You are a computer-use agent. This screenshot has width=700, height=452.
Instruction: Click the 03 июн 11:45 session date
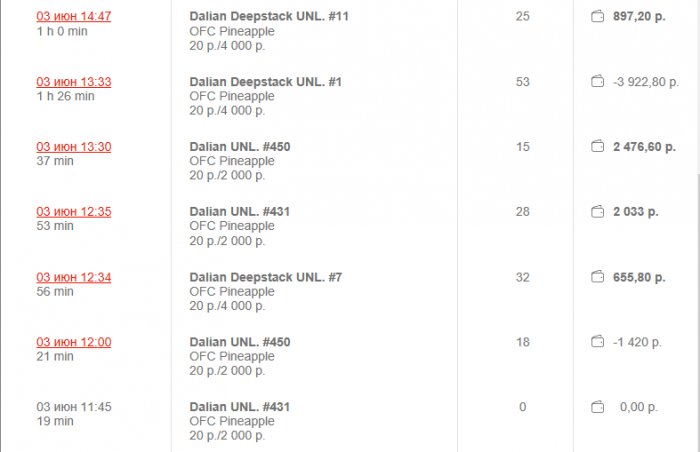coord(74,407)
